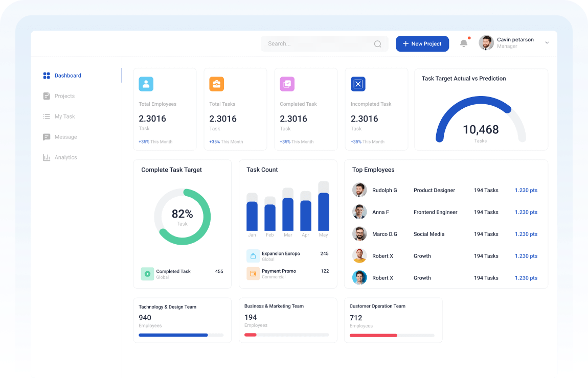Click inside the Search input field
This screenshot has height=378, width=588.
(x=317, y=44)
